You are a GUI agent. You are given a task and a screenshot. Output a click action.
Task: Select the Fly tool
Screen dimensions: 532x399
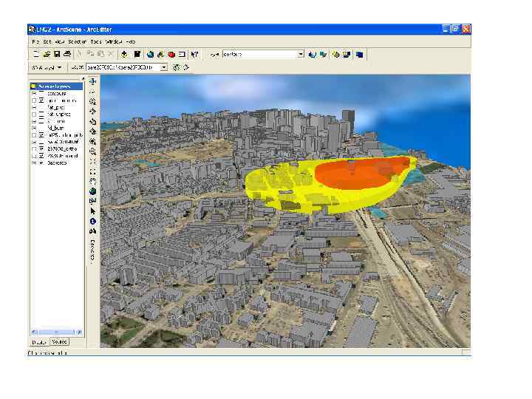click(x=92, y=92)
